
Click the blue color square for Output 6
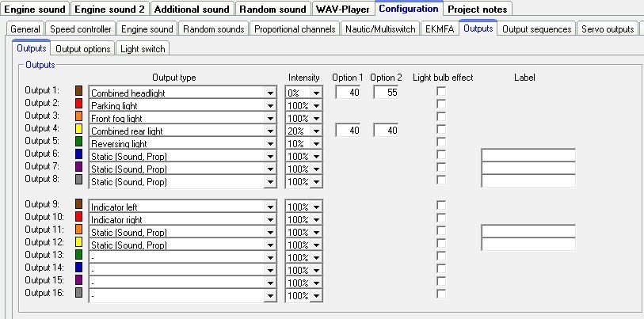(x=78, y=154)
